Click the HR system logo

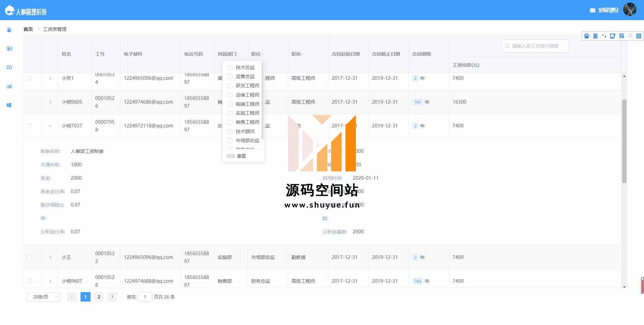pos(26,10)
